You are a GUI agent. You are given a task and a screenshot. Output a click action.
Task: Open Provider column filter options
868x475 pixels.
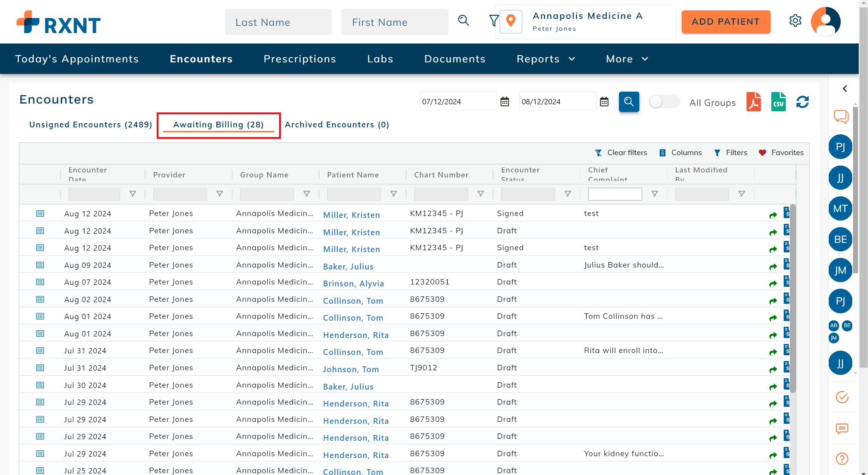click(220, 194)
